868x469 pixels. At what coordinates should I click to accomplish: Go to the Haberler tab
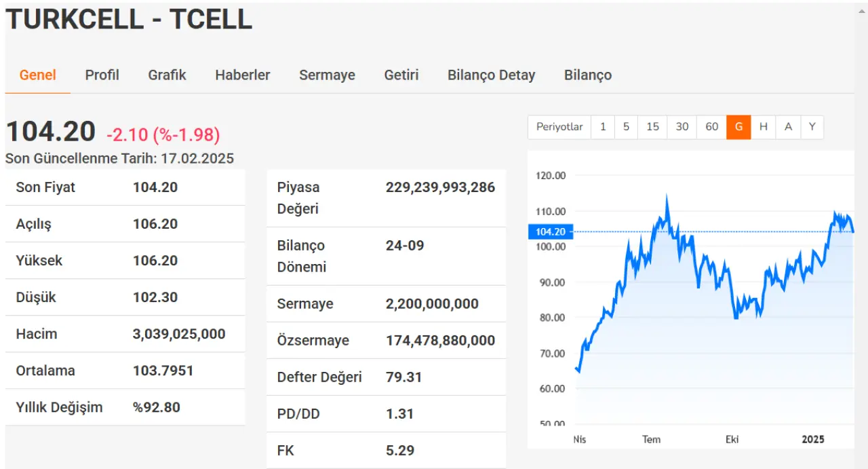pos(242,75)
